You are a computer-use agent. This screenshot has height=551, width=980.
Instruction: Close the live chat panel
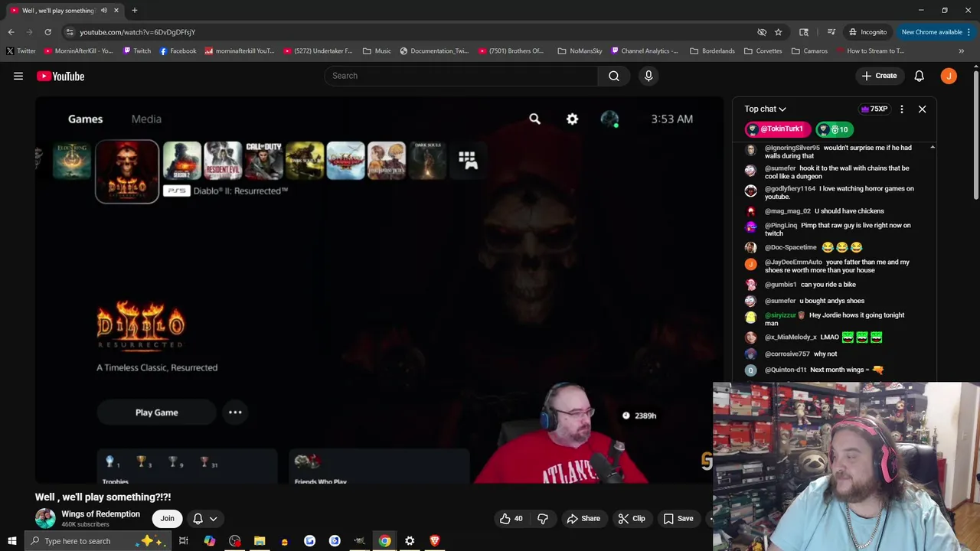[922, 109]
